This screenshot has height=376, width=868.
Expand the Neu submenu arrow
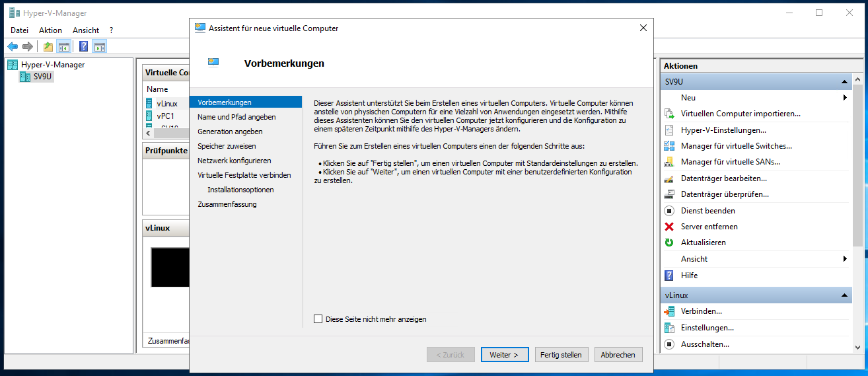[845, 98]
